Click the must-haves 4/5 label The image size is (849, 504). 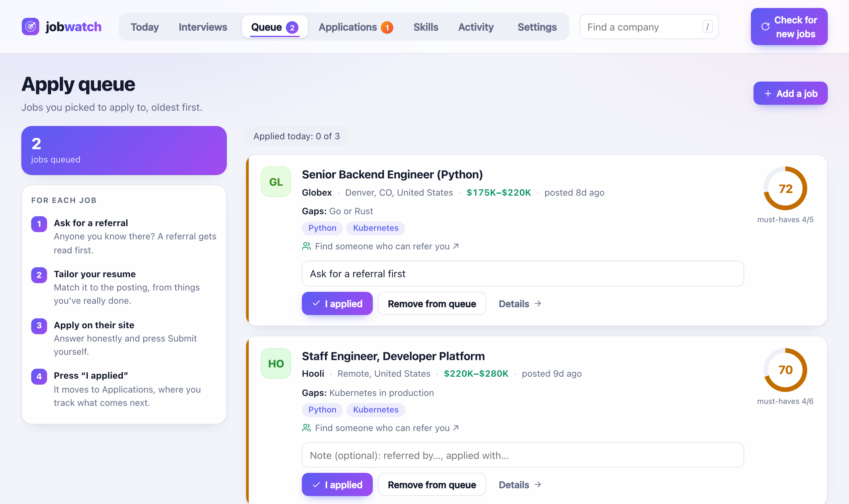click(x=785, y=220)
